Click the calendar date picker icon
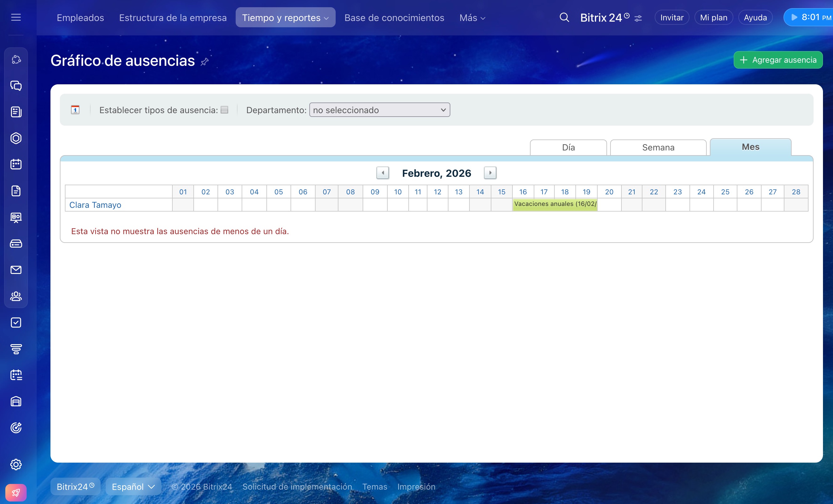 [x=75, y=110]
